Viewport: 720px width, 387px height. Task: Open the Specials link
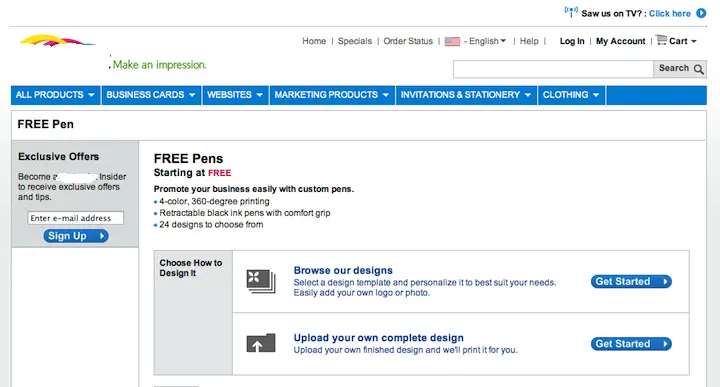click(354, 41)
